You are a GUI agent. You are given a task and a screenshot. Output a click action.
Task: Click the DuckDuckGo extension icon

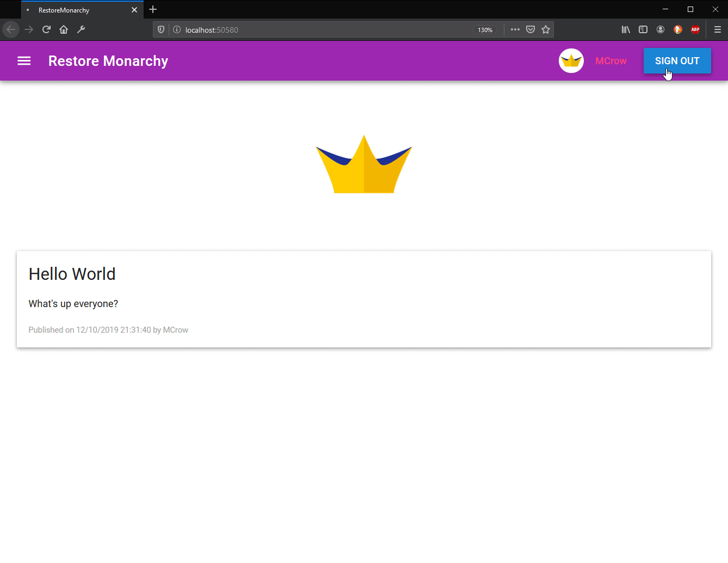(x=678, y=29)
